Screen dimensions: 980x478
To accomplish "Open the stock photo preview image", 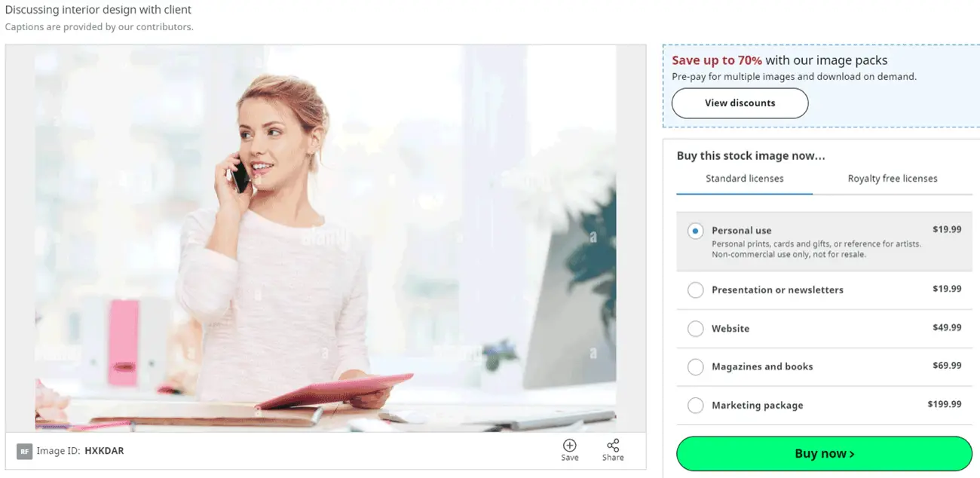I will 325,237.
